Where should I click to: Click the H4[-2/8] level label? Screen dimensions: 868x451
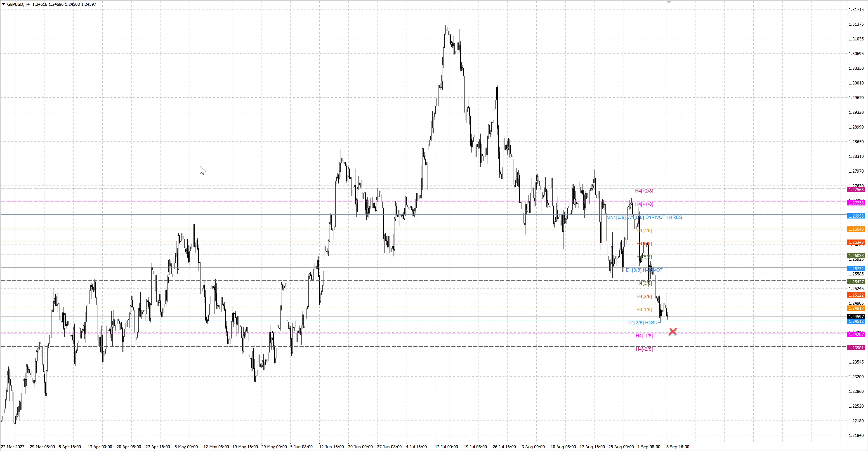tap(644, 349)
